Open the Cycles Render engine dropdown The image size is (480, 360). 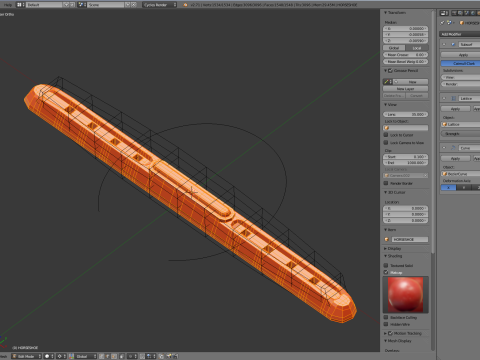tap(160, 5)
